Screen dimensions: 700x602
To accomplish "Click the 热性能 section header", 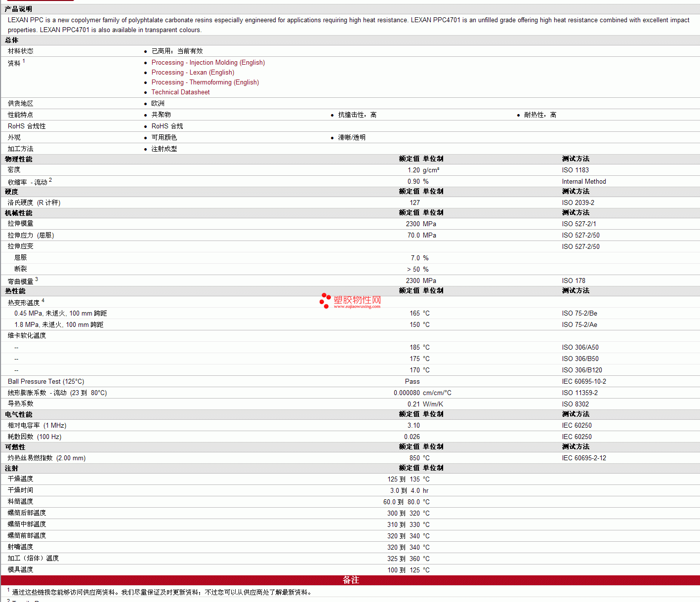I will click(15, 291).
